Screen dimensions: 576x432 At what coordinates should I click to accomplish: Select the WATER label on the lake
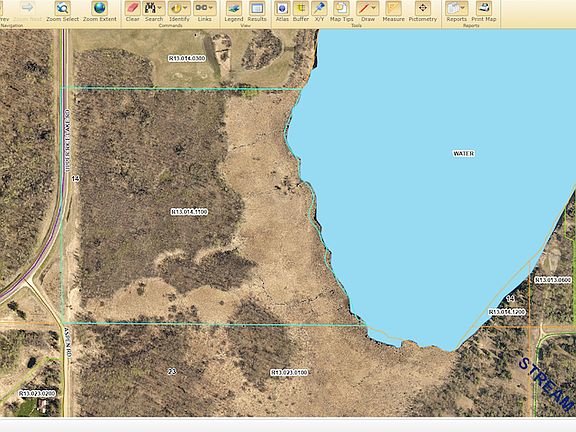[x=464, y=153]
